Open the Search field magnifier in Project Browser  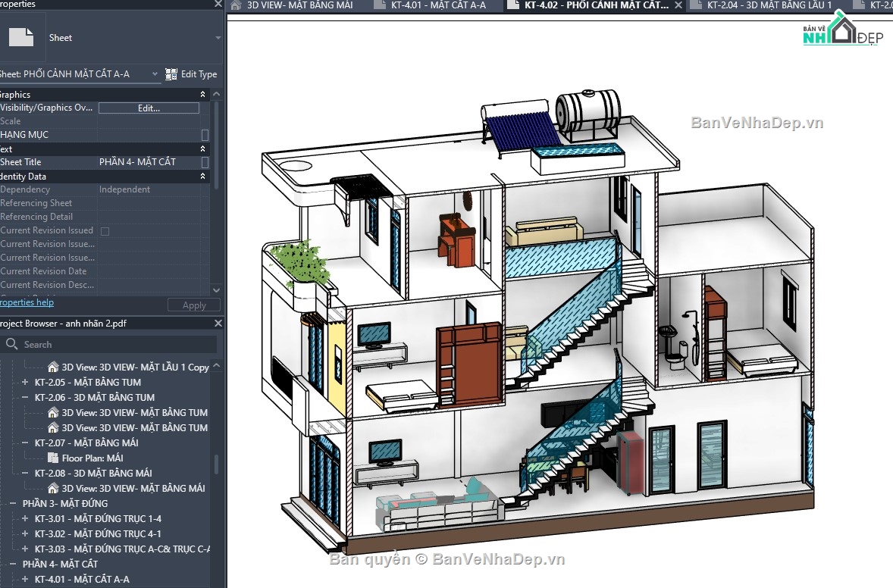coord(13,344)
